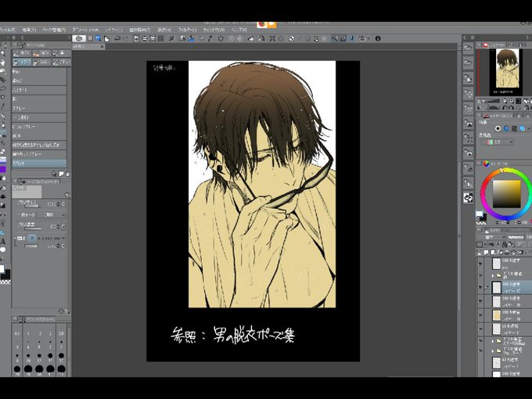Toggle visibility eye of the first layer folder
This screenshot has height=399, width=532.
(480, 275)
